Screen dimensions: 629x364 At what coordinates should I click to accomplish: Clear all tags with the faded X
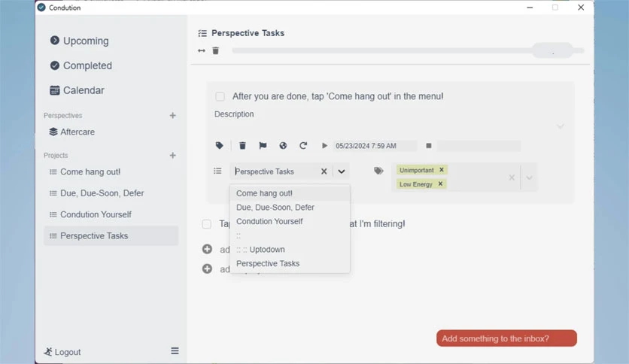tap(512, 177)
